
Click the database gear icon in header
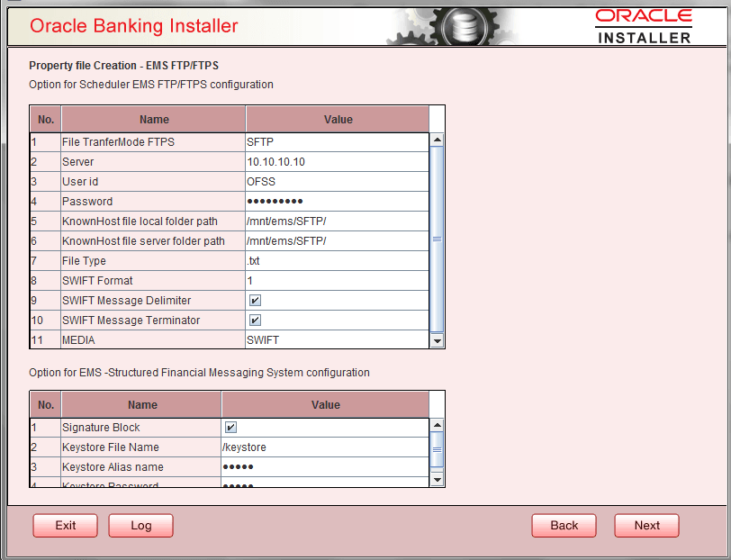465,26
